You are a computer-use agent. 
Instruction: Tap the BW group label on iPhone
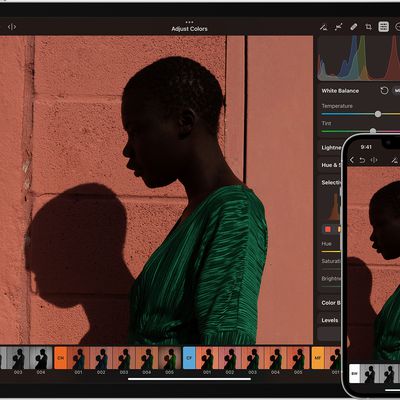point(354,373)
